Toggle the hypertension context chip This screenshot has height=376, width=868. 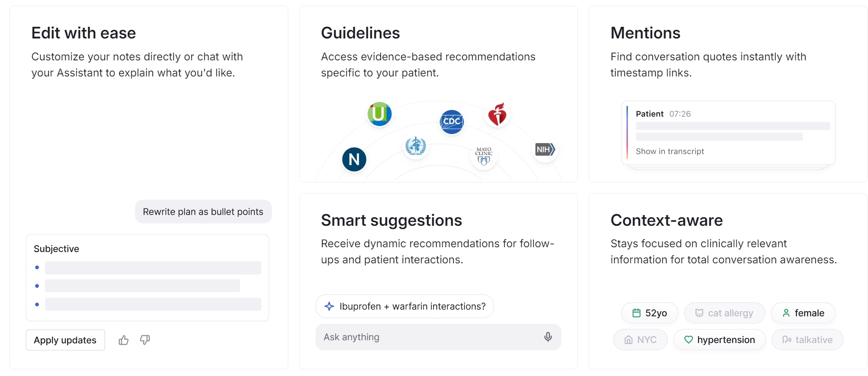click(x=719, y=340)
